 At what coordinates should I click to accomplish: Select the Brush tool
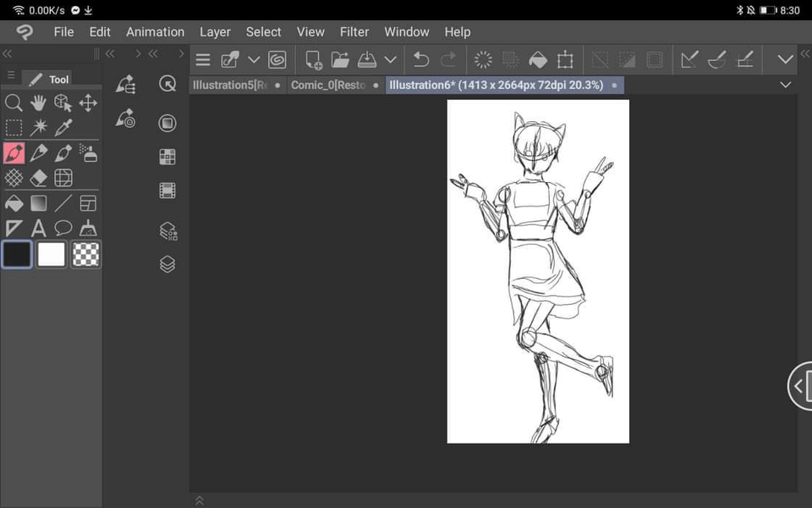tap(63, 153)
